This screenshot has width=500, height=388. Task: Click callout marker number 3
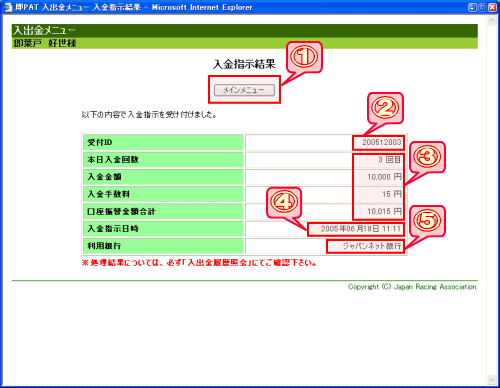tap(427, 157)
